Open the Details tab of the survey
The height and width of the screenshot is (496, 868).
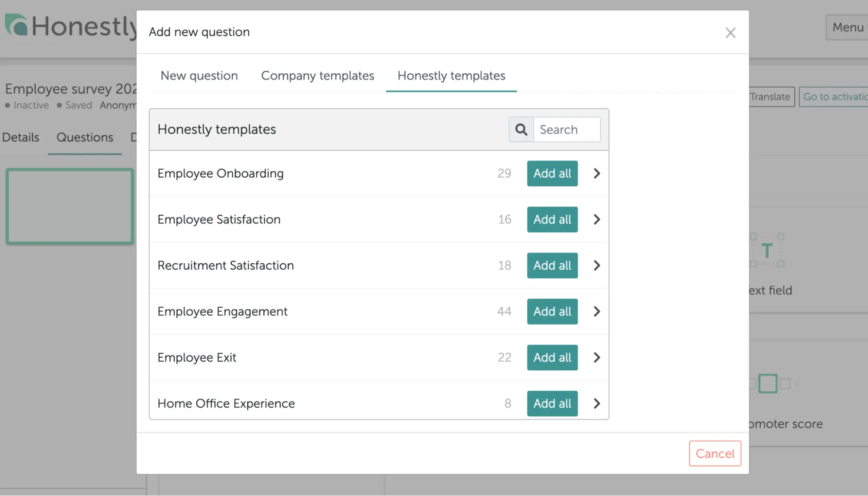coord(20,137)
